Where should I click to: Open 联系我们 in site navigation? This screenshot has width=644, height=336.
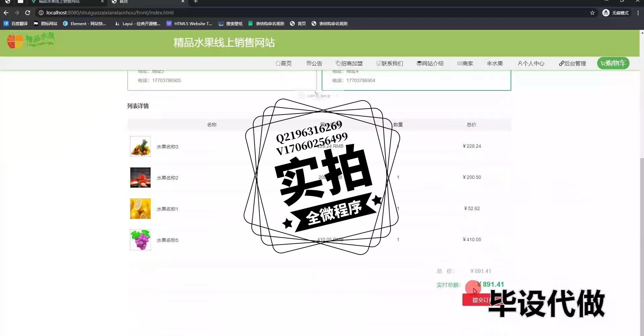coord(390,63)
